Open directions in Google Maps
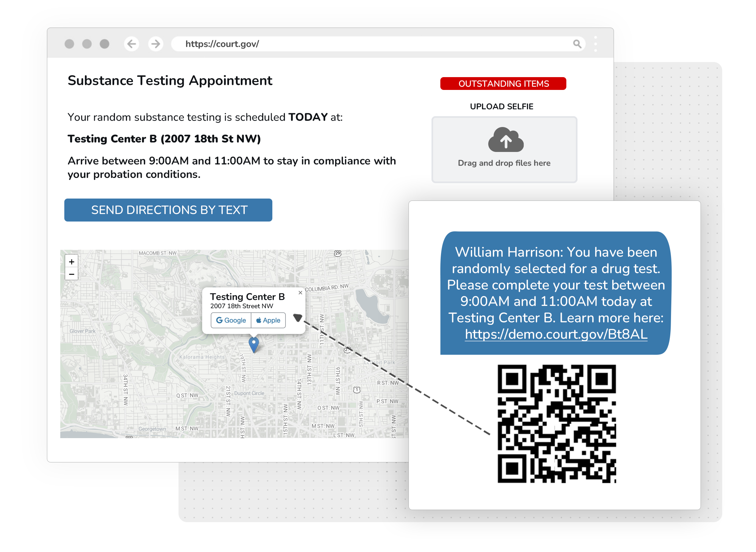The height and width of the screenshot is (552, 756). click(x=231, y=320)
